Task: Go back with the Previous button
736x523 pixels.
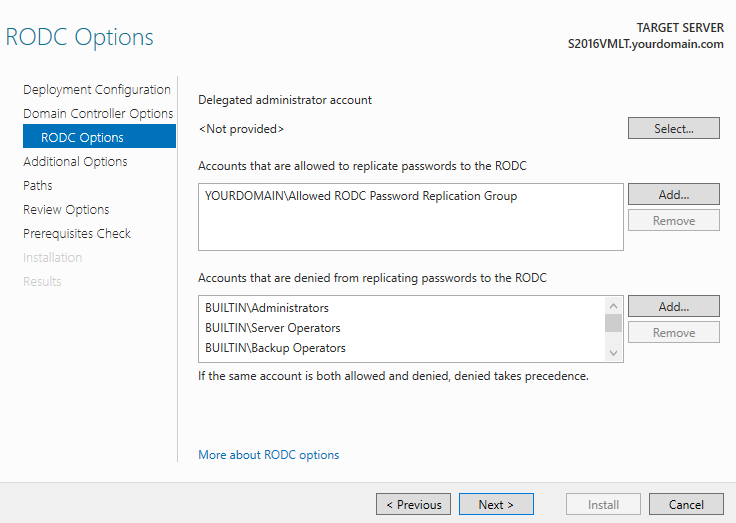Action: [x=413, y=505]
